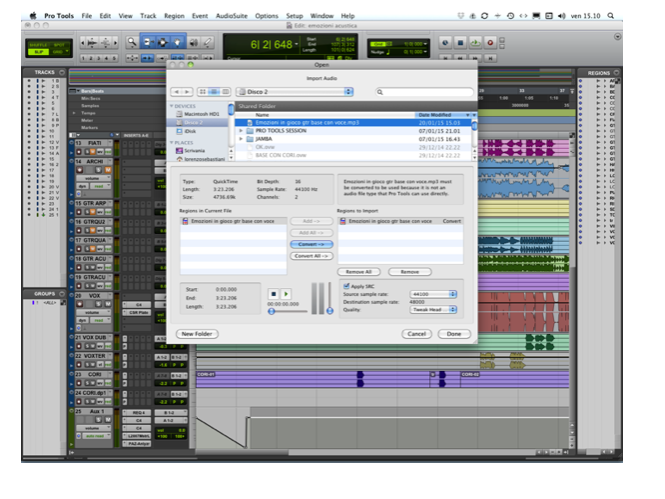Click the Open dialog search field
The width and height of the screenshot is (665, 499).
425,92
